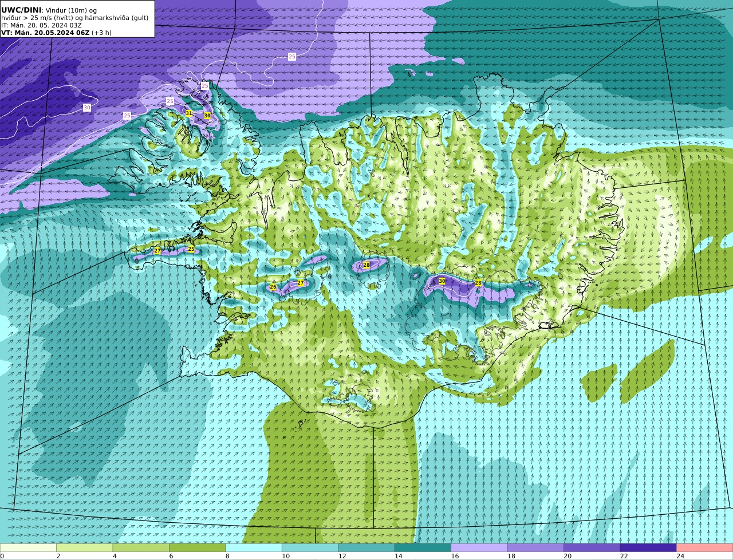Pick the legend swatch between 18 and 20

(x=535, y=547)
